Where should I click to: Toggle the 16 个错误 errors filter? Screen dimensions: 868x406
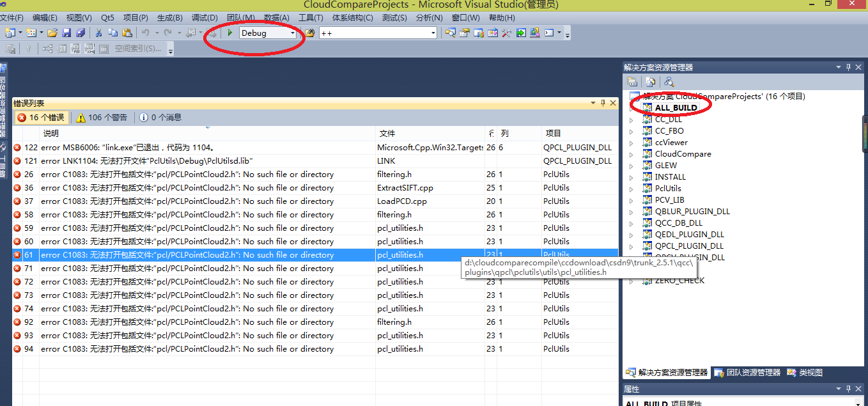(x=41, y=118)
